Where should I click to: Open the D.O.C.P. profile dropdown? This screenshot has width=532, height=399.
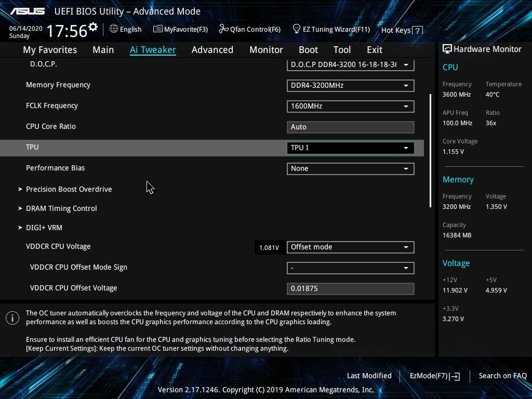(351, 65)
